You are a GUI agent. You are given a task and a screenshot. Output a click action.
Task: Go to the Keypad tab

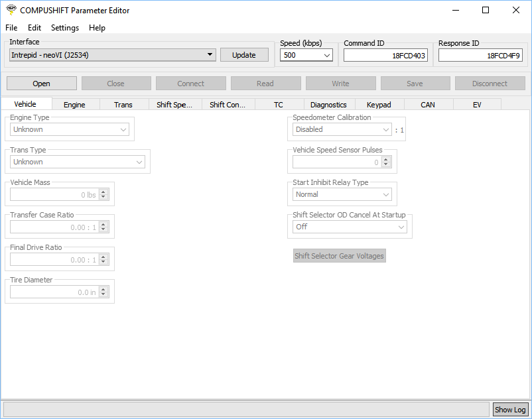[x=379, y=105]
